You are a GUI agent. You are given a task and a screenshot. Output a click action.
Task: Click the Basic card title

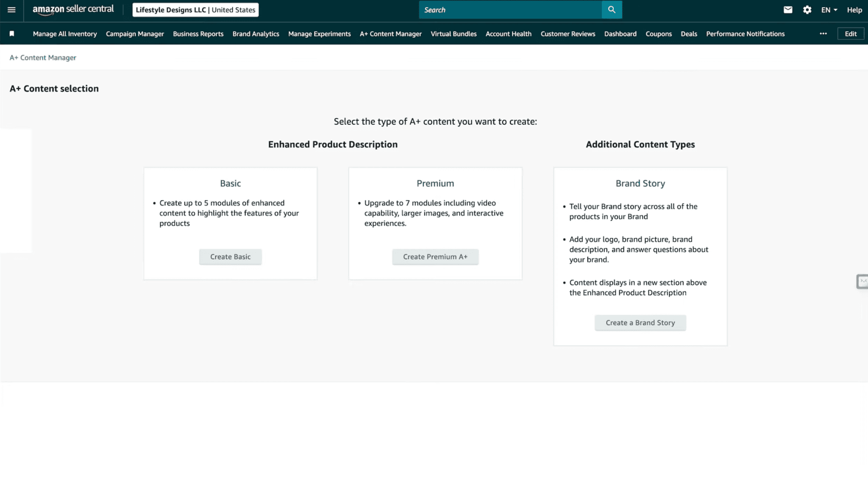pyautogui.click(x=230, y=183)
